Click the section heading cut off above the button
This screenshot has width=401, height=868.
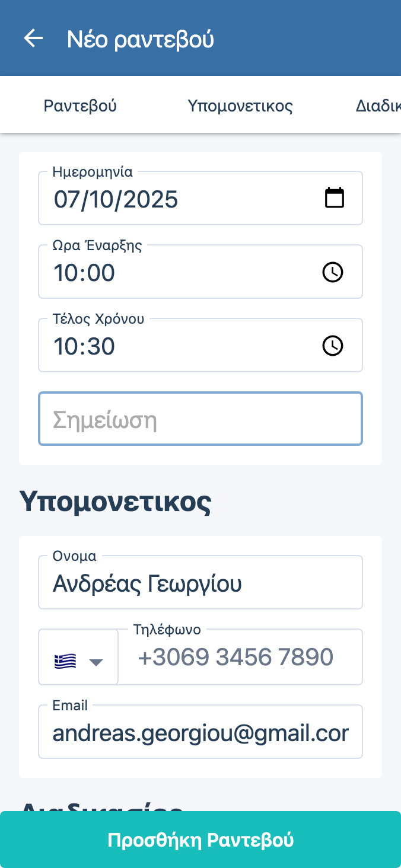tap(101, 805)
